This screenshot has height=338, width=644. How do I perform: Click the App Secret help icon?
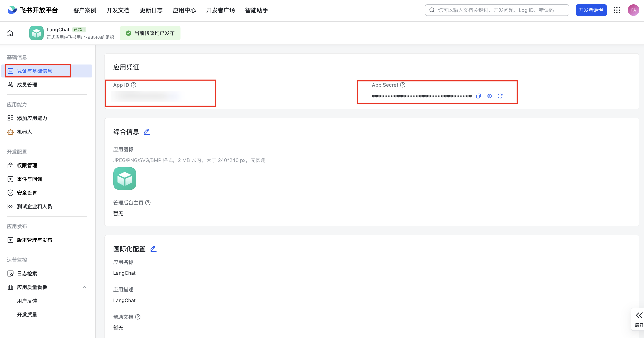point(402,85)
